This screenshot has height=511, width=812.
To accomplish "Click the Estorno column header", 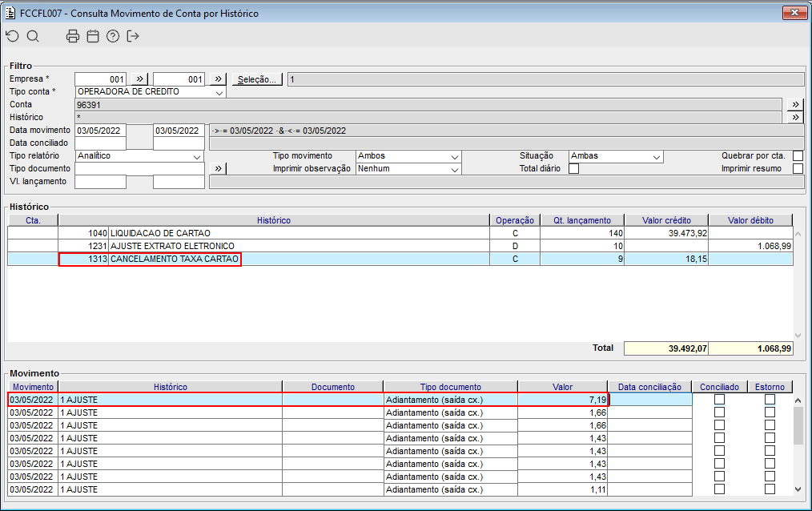I will pos(770,387).
